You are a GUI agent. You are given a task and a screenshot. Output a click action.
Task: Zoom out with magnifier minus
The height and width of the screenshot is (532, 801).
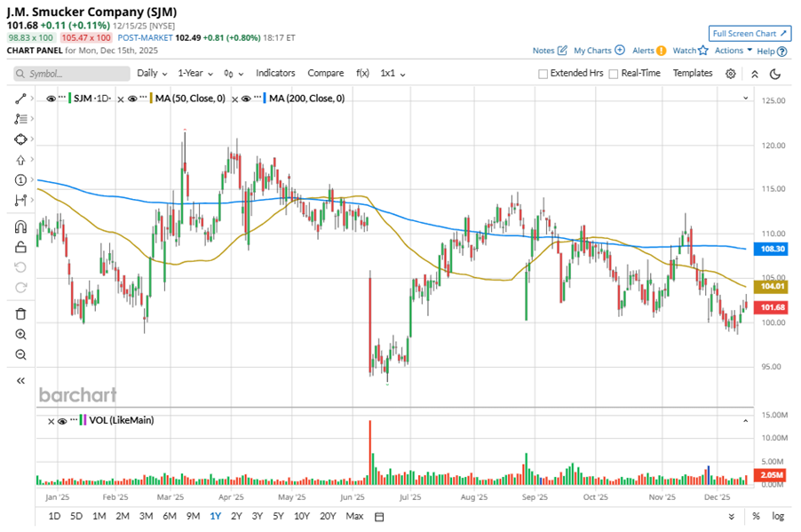tap(20, 354)
